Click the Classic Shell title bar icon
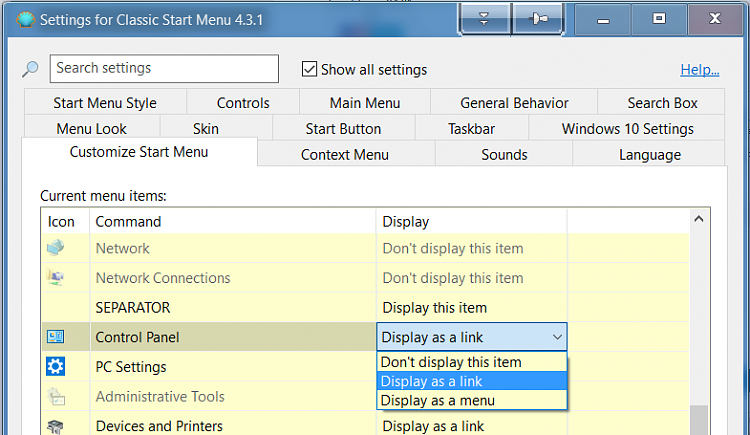The height and width of the screenshot is (435, 750). (25, 20)
